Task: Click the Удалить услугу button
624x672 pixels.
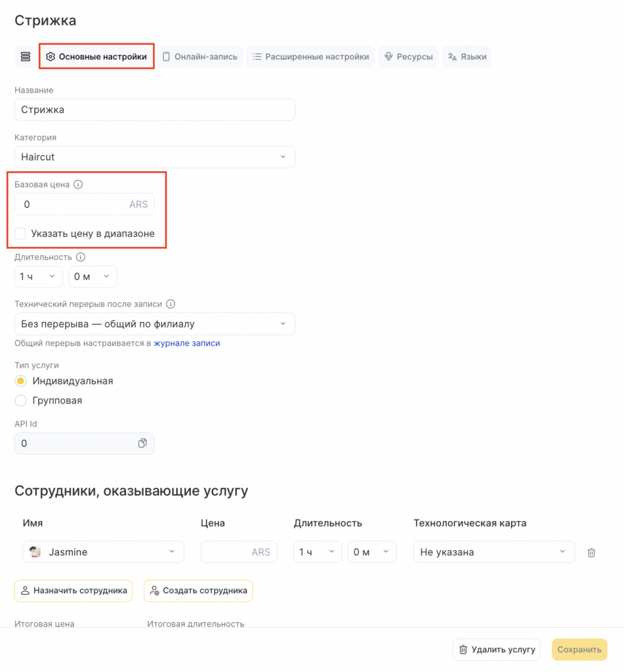Action: click(496, 650)
